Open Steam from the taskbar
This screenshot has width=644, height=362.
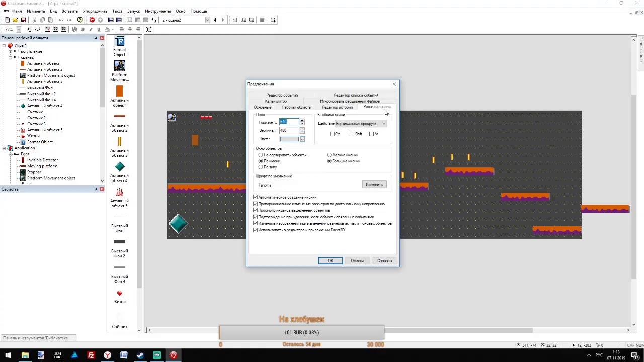[x=140, y=355]
